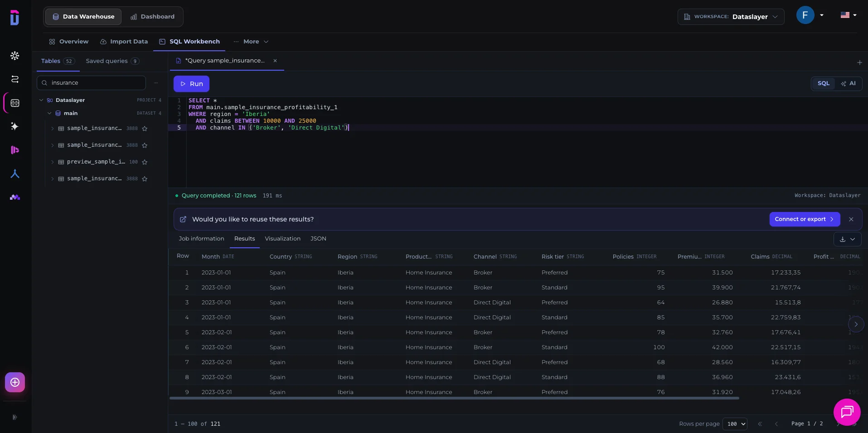This screenshot has height=433, width=868.
Task: Click the Dataslayer logo icon
Action: tap(15, 18)
